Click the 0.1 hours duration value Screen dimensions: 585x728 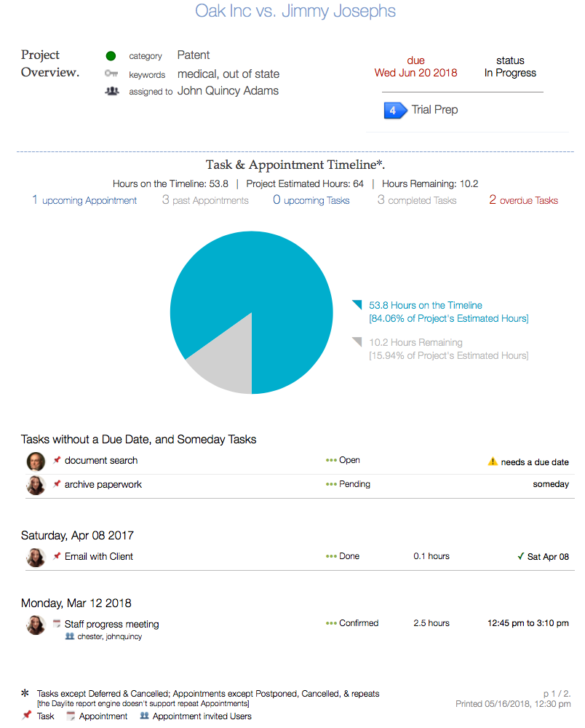(431, 556)
